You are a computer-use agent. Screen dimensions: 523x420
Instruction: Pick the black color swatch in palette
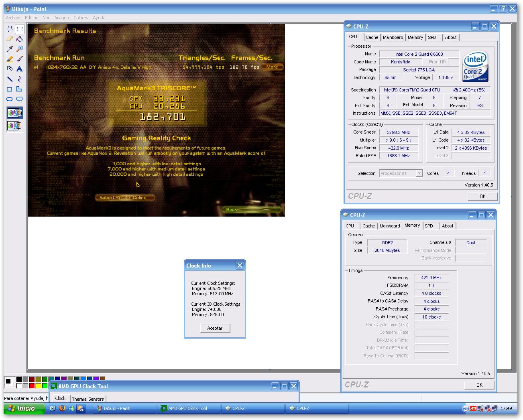tap(19, 379)
